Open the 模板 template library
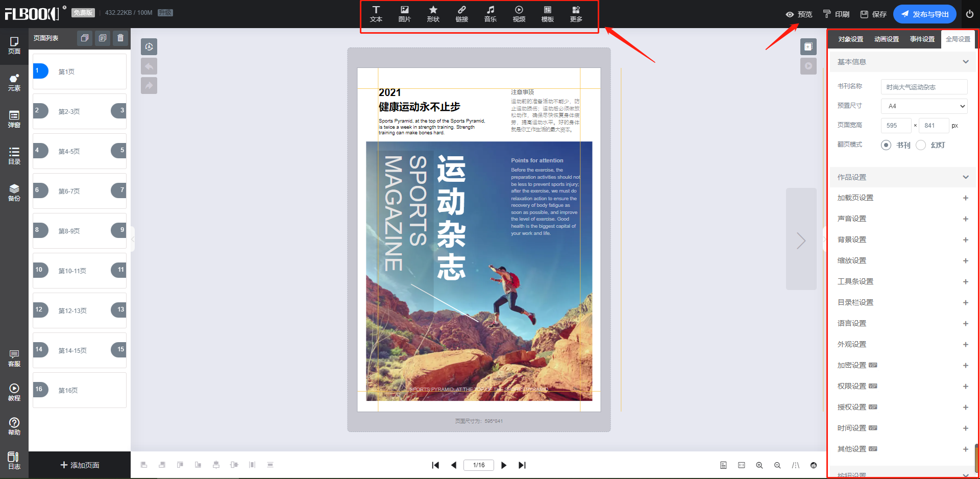Screen dimensions: 980x479 point(548,14)
